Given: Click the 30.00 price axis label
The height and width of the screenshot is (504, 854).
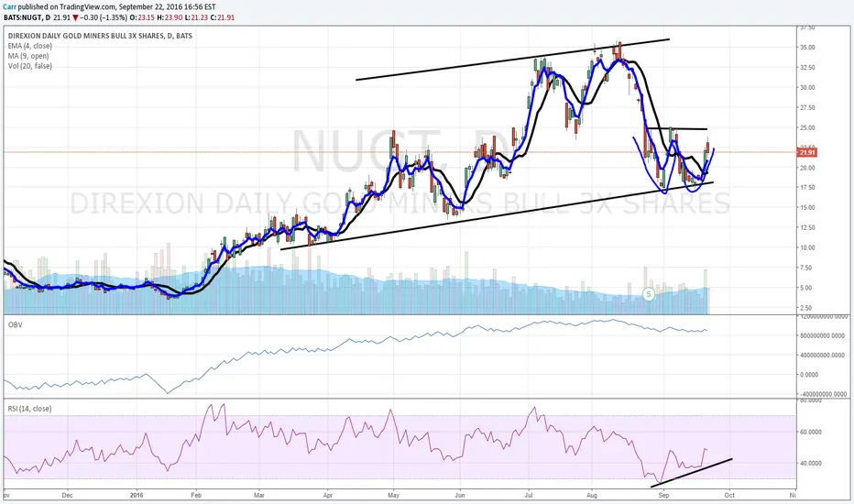Looking at the screenshot, I should 807,88.
